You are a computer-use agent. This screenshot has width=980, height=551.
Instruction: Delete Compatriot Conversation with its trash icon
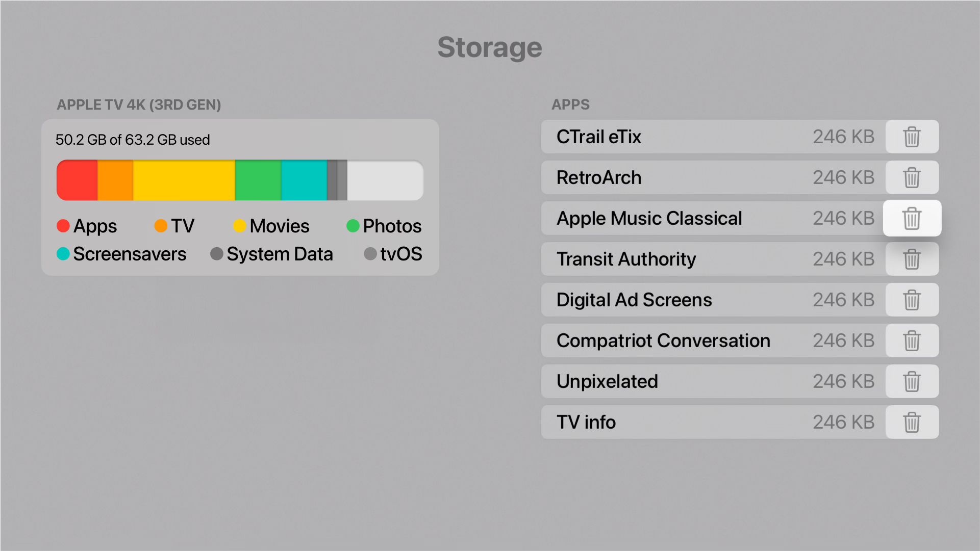[912, 340]
